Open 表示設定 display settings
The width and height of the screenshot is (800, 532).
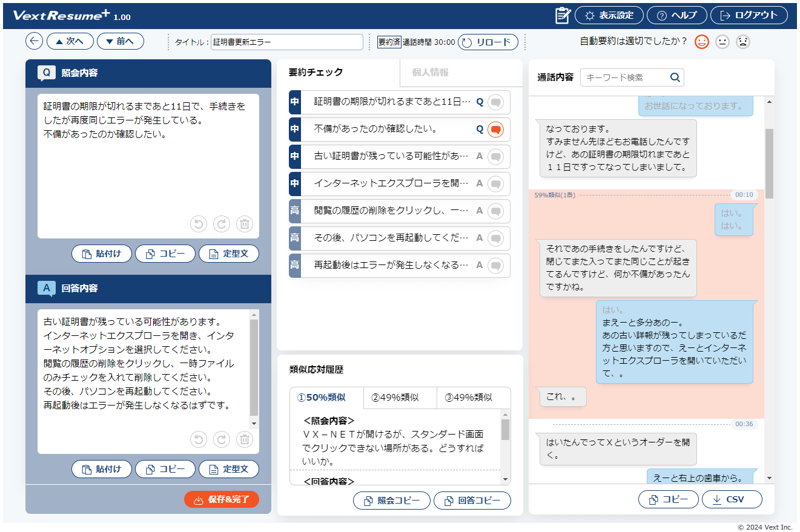point(609,16)
